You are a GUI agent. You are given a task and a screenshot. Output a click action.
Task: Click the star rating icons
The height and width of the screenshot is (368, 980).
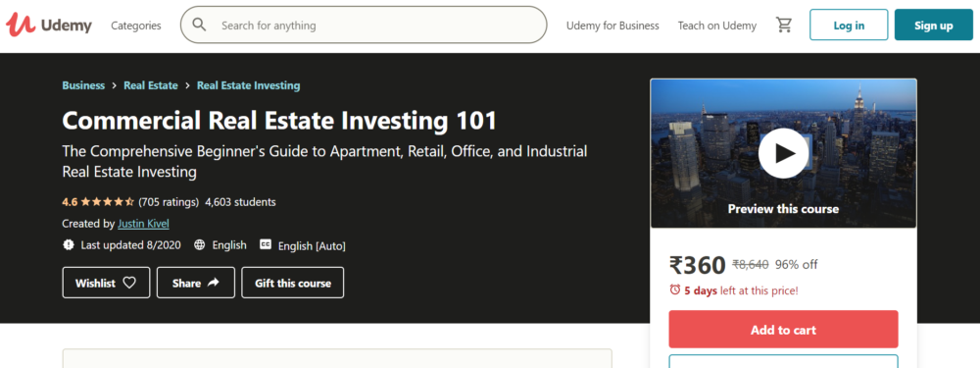pyautogui.click(x=108, y=201)
